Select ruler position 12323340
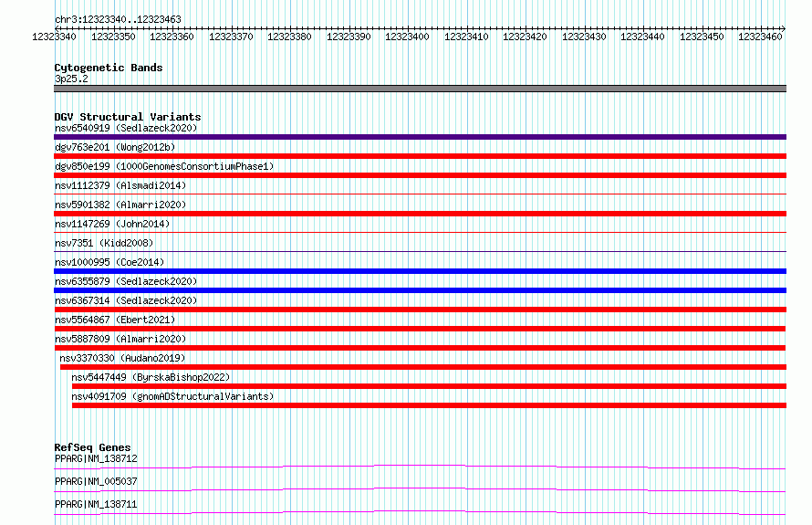The height and width of the screenshot is (525, 812). pyautogui.click(x=54, y=37)
